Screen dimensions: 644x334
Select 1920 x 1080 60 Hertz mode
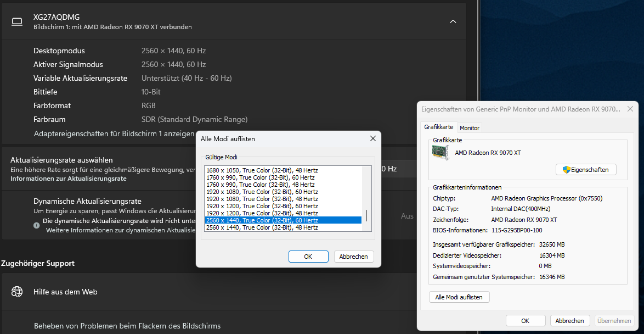[x=283, y=192]
